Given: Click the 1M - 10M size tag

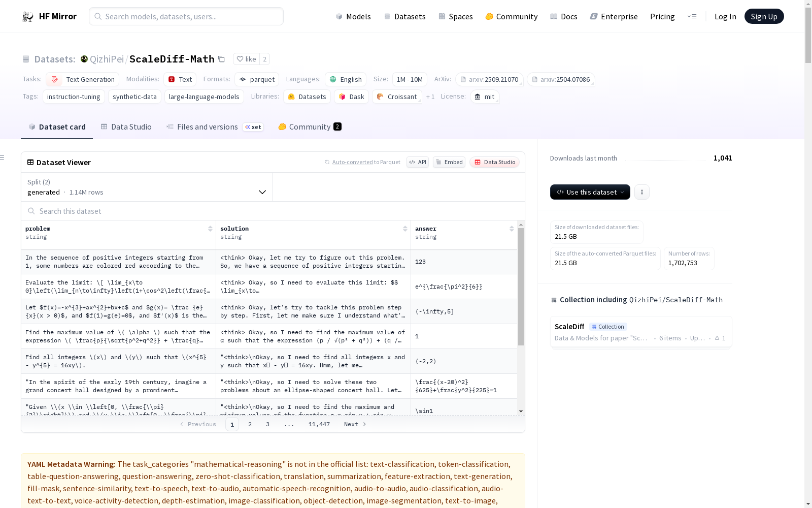Looking at the screenshot, I should point(410,79).
